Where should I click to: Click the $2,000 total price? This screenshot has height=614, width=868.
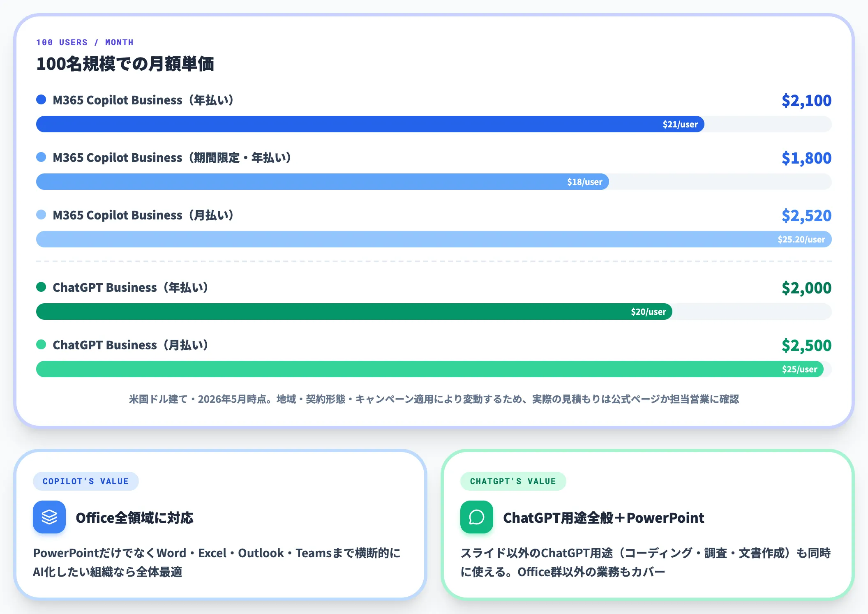(806, 288)
